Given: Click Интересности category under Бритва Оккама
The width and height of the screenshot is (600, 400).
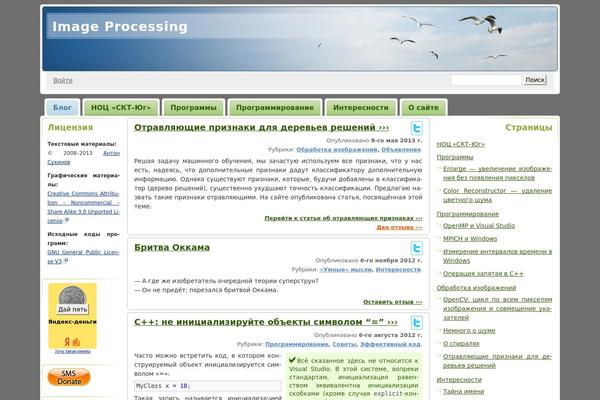Looking at the screenshot, I should 398,269.
